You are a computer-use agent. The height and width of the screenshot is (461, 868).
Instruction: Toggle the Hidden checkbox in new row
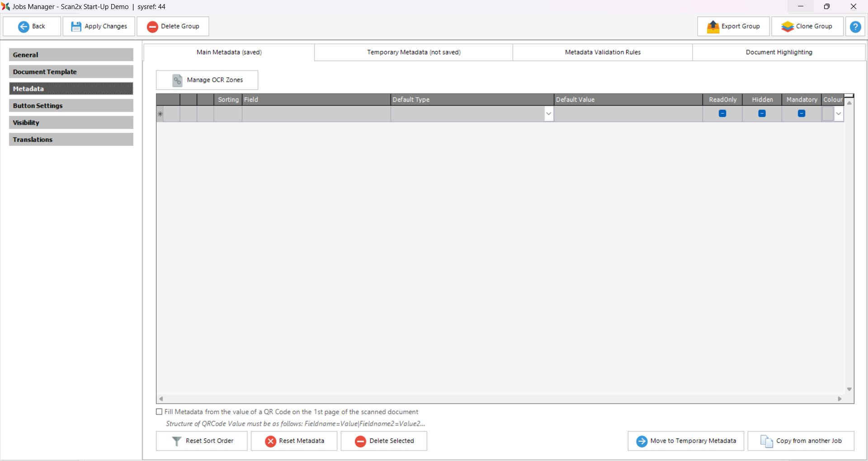[762, 114]
